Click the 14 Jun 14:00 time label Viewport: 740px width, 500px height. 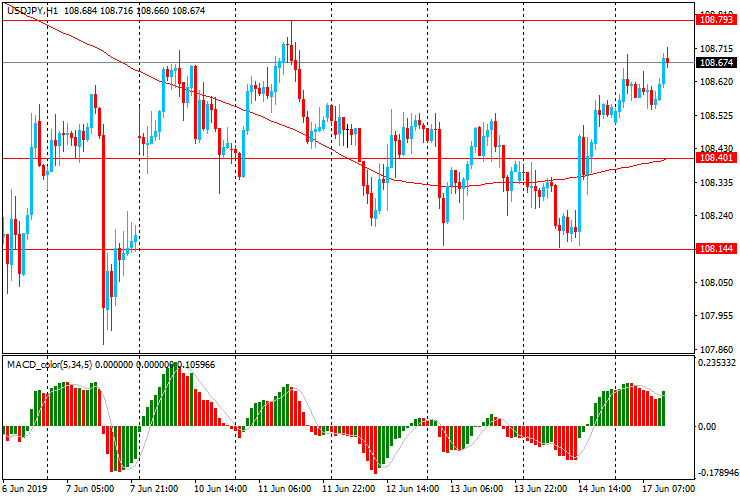click(605, 488)
